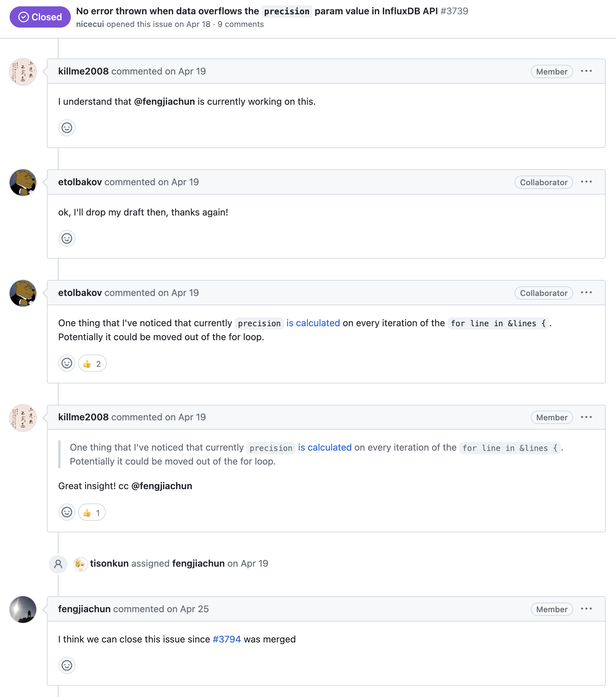Follow 'is calculated' link in etolbakov's comment
Screen dimensions: 616x697
coord(313,323)
